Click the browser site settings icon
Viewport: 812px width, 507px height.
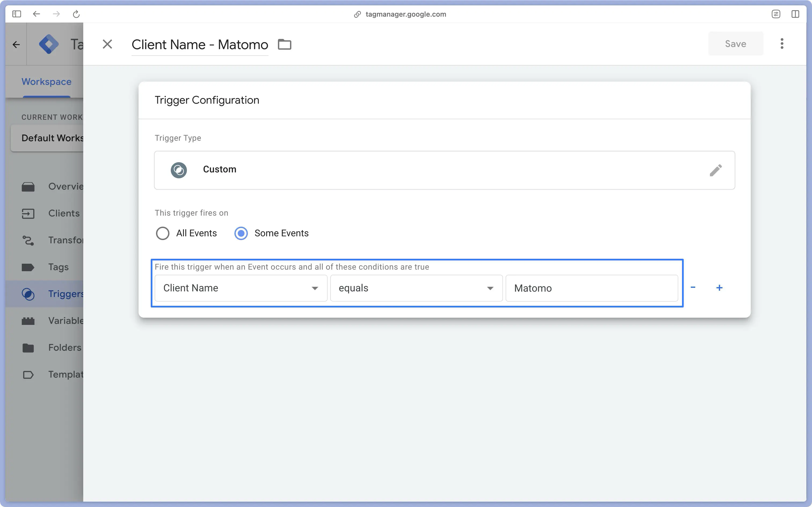pos(776,14)
